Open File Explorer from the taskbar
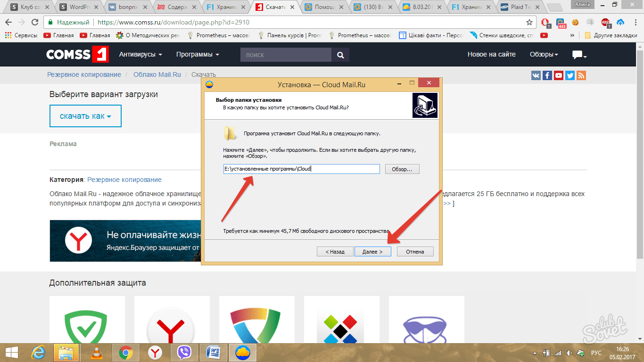 click(66, 352)
